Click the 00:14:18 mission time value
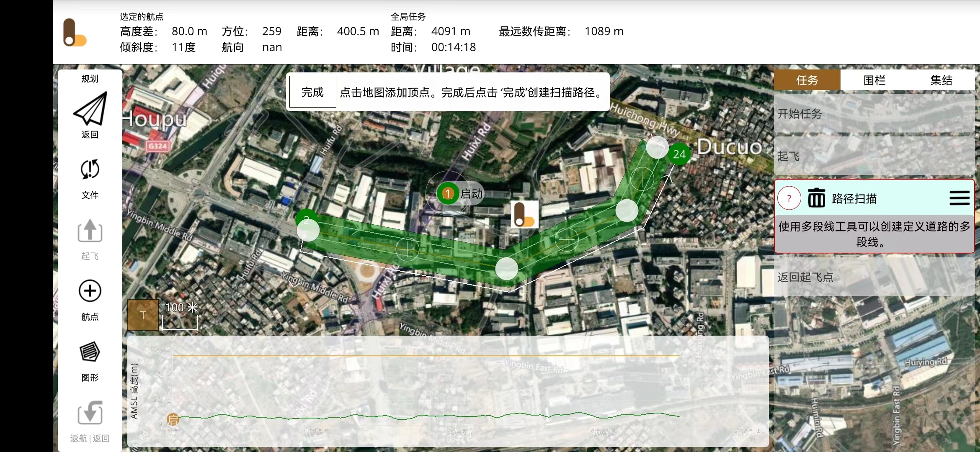 454,47
